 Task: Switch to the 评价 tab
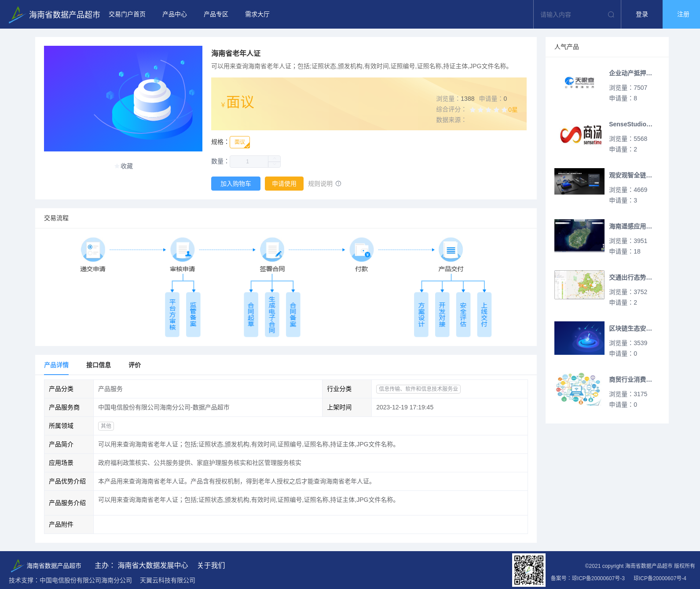[x=135, y=365]
